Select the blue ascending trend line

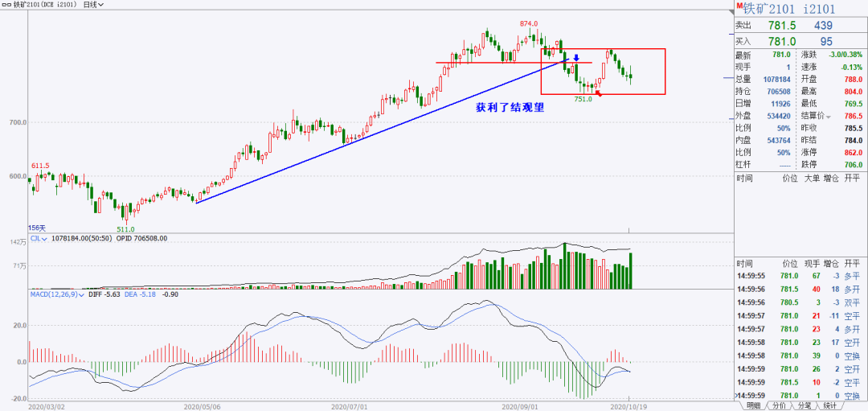(383, 131)
